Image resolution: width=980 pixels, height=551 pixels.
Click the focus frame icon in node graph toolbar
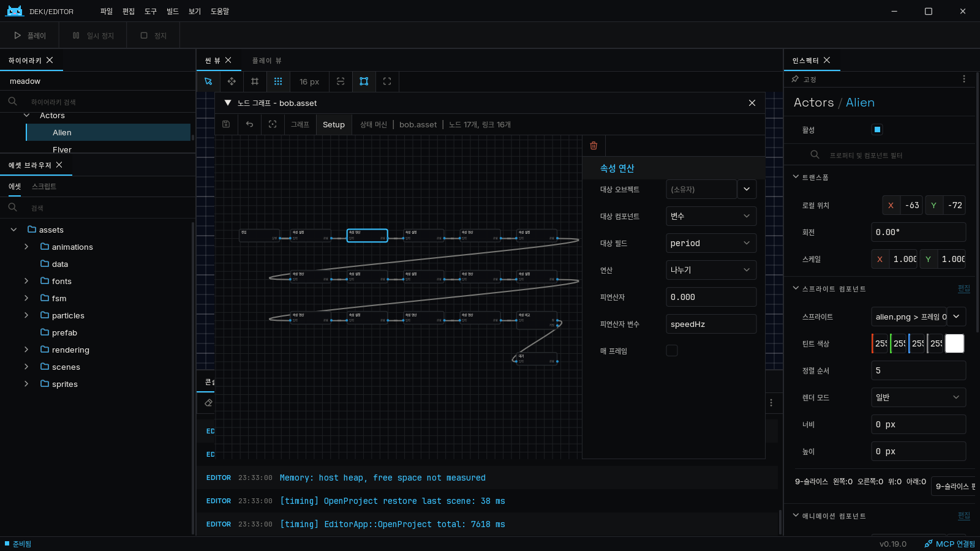click(273, 124)
